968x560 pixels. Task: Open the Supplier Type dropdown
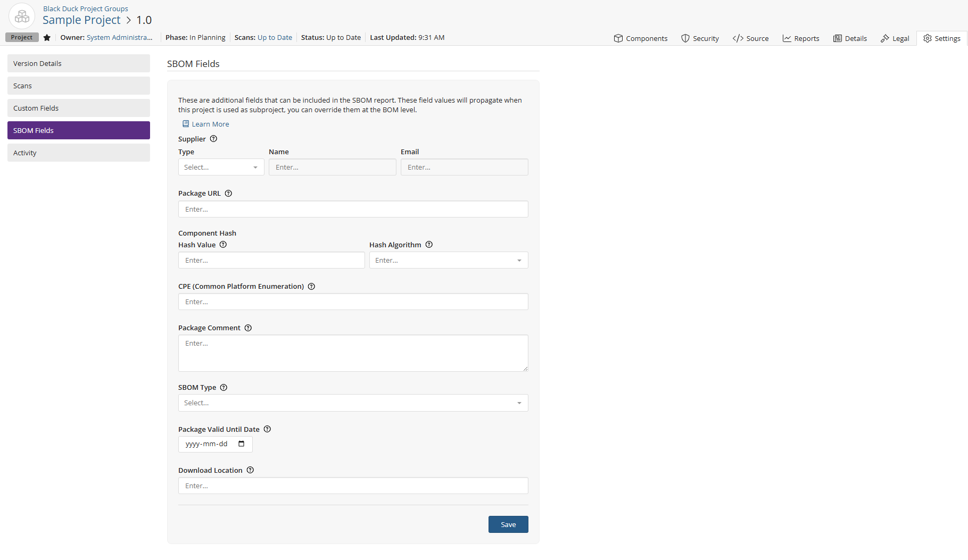point(221,167)
